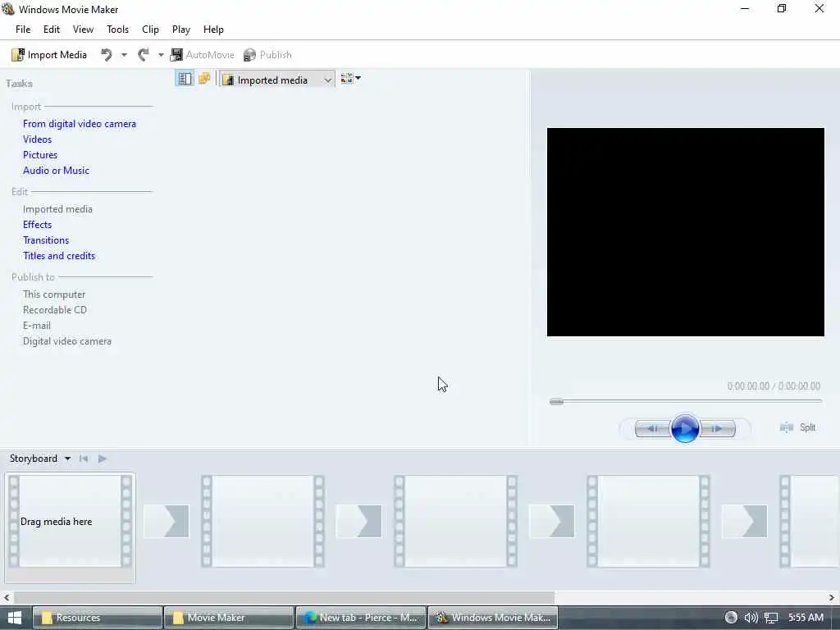Switch to the Movie Maker taskbar folder

click(x=229, y=617)
